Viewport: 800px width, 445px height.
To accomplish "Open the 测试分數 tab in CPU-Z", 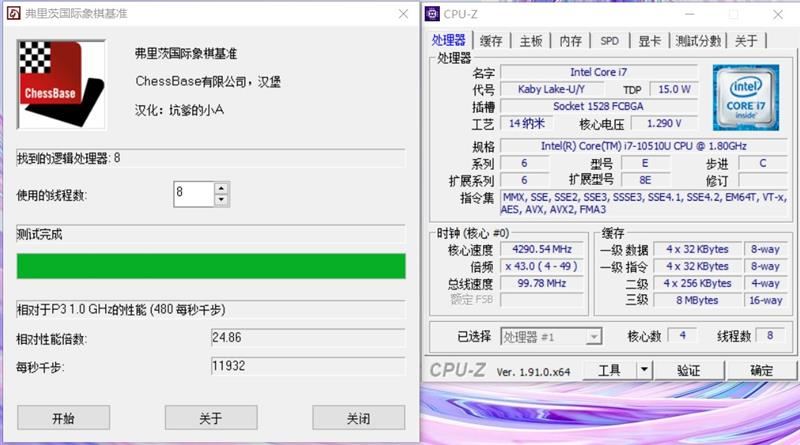I will click(x=698, y=41).
